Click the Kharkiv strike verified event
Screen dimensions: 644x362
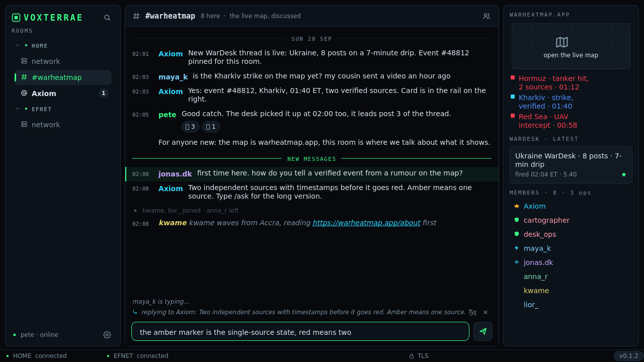[x=546, y=102]
